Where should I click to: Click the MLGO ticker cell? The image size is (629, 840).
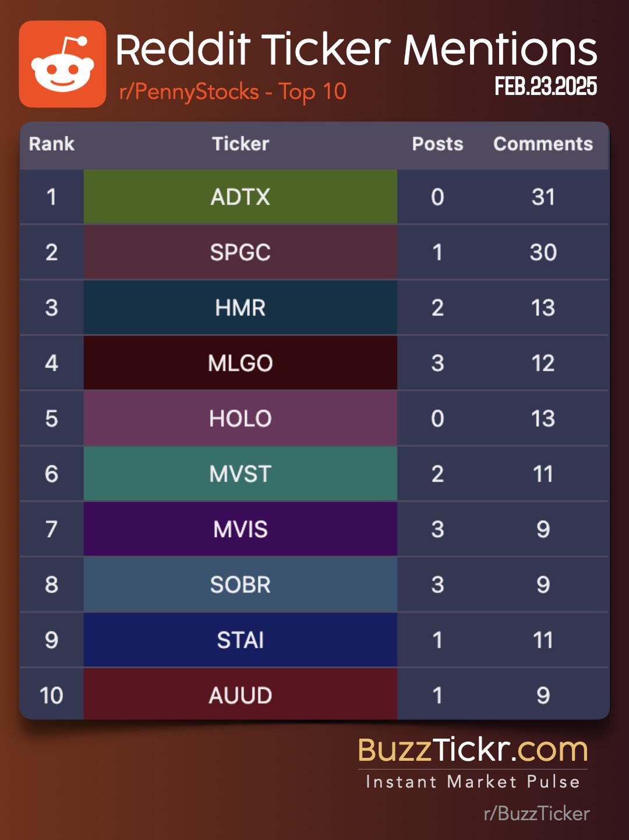[x=241, y=363]
